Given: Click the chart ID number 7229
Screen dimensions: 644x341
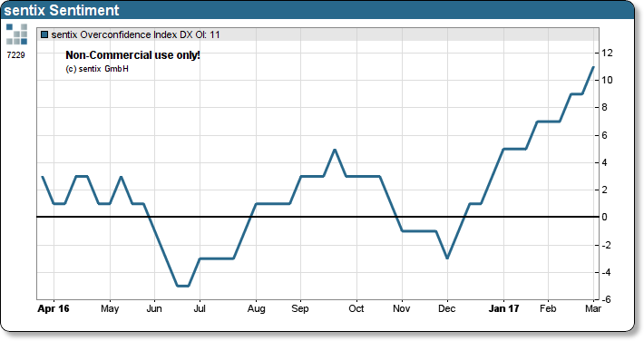Looking at the screenshot, I should pos(16,55).
